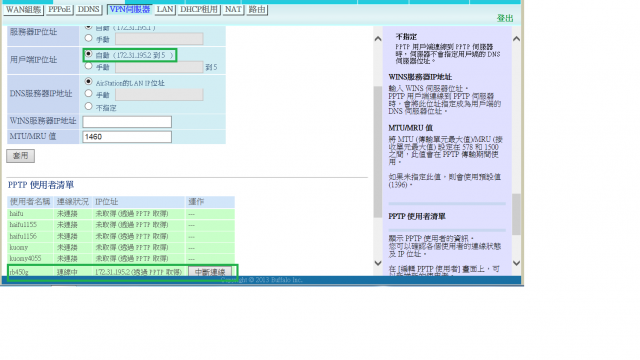The image size is (640, 360).
Task: Click main page scrollbar up arrow
Action: (x=378, y=39)
